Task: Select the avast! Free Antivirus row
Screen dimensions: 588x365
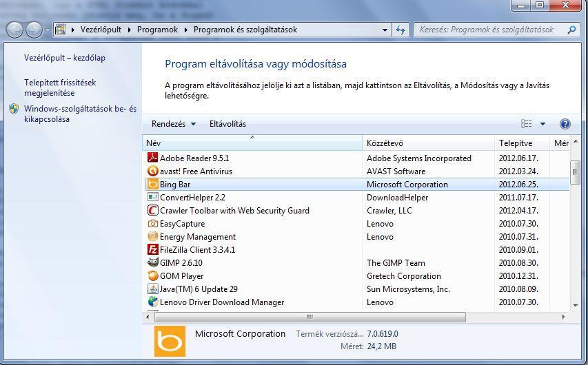Action: click(356, 171)
